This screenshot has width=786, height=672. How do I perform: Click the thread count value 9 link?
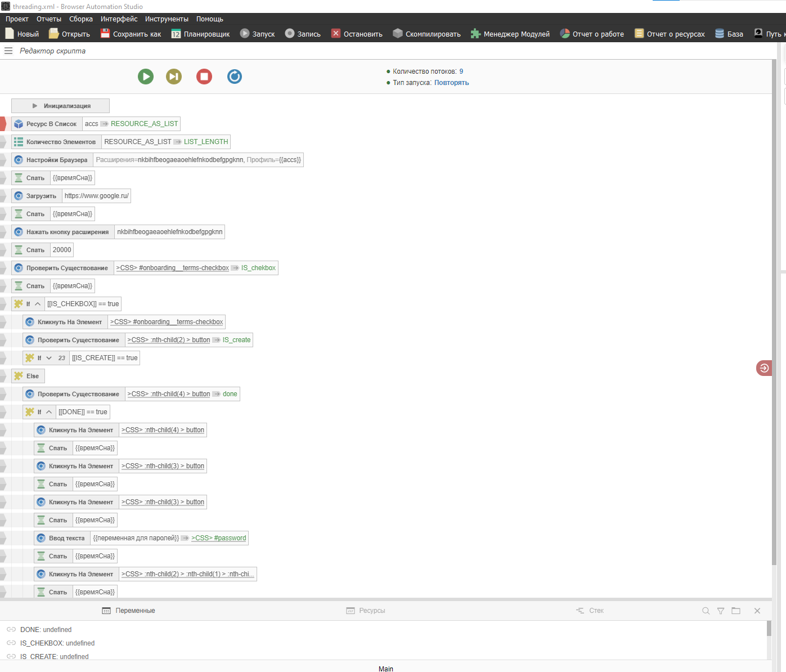(x=461, y=71)
